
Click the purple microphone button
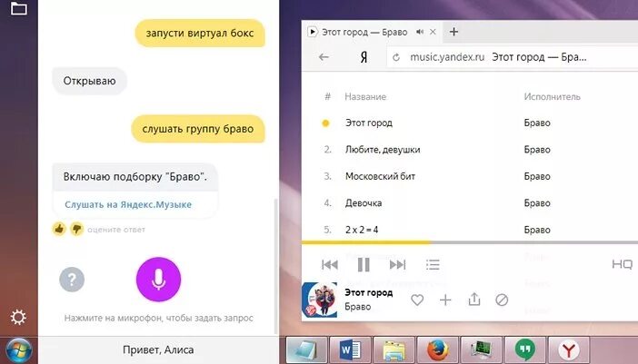pos(159,279)
